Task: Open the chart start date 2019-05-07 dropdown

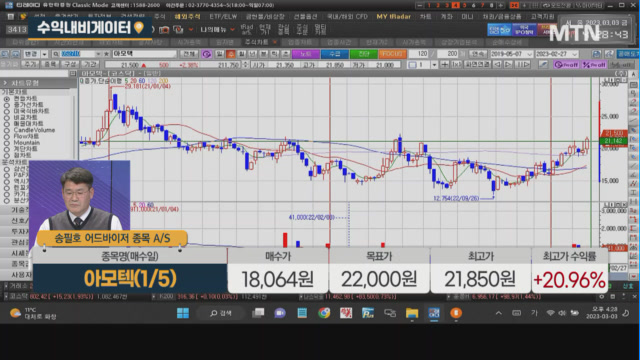Action: [x=529, y=54]
